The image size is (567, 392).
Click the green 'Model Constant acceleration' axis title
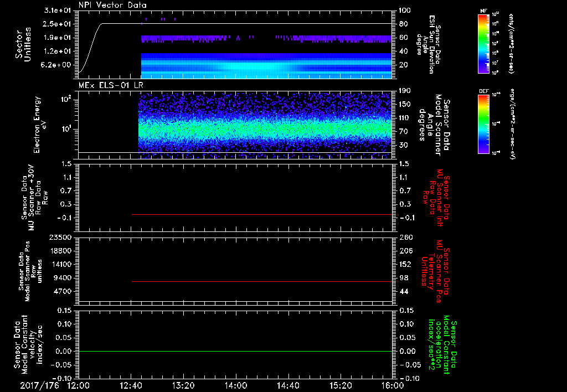tap(442, 345)
